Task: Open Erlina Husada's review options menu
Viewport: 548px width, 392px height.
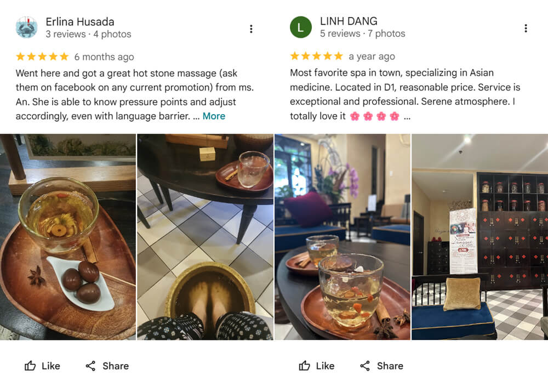Action: 251,29
